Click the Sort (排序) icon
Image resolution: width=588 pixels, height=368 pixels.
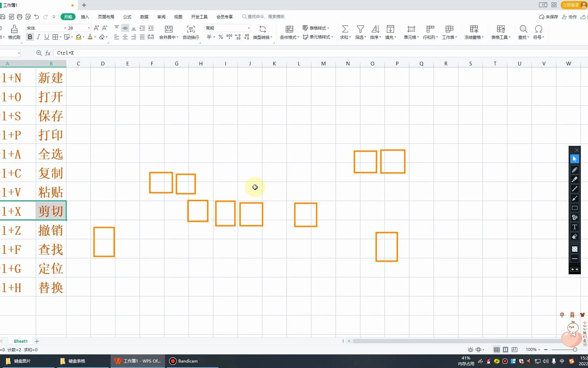click(375, 29)
